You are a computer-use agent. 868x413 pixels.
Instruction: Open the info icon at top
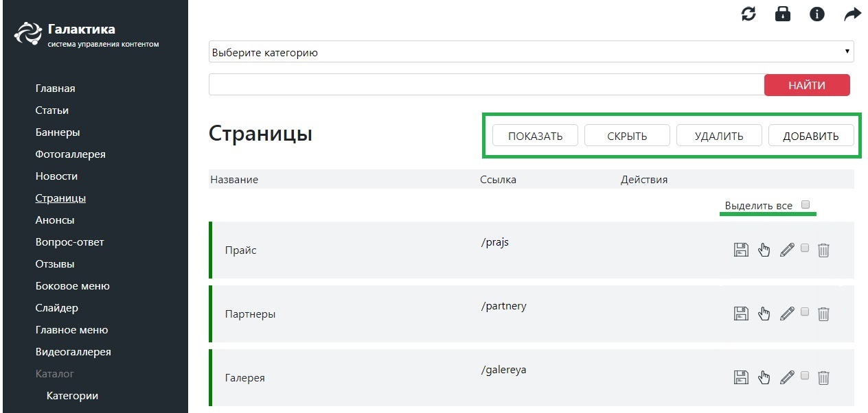coord(817,14)
